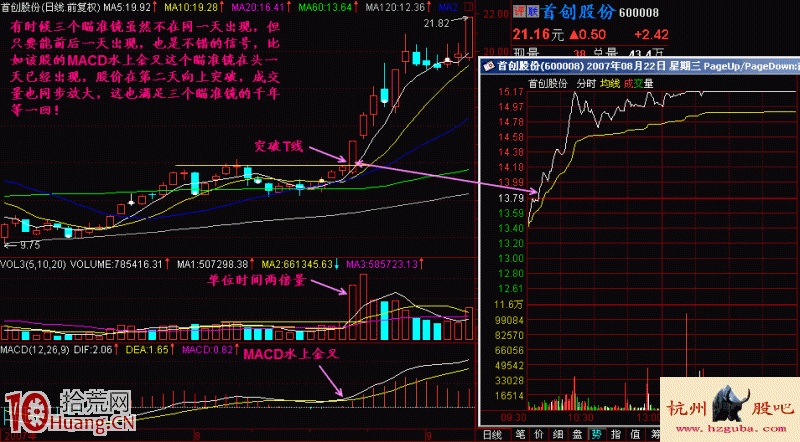Click the white 首创股份 label inside the popup
Screen dimensions: 800x442
[x=548, y=83]
